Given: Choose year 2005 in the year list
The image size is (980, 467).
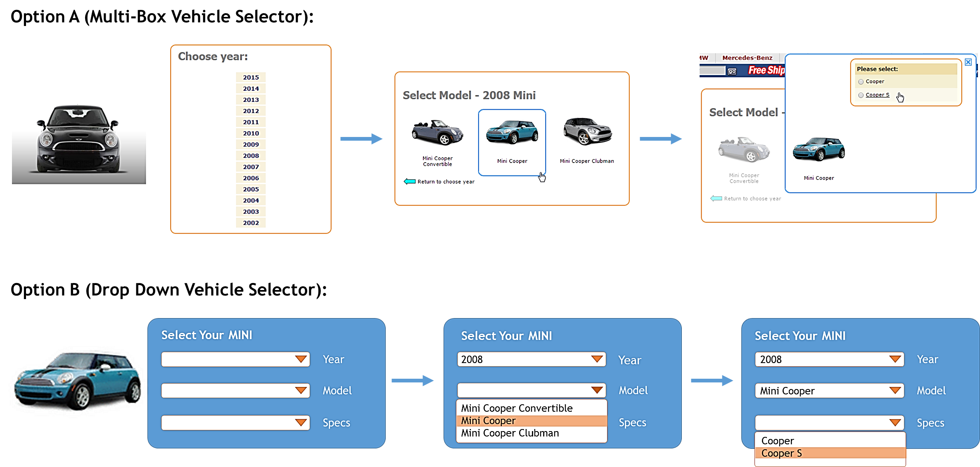Looking at the screenshot, I should 251,189.
